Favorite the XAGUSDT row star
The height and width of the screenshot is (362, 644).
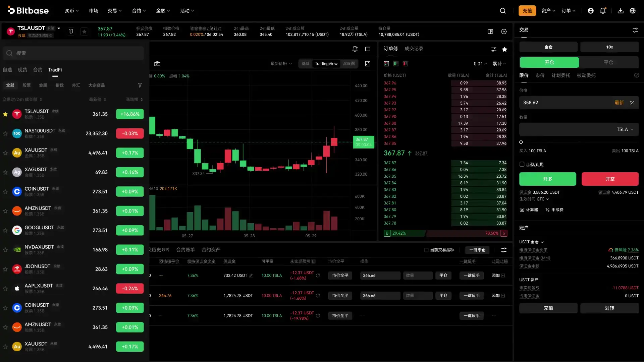5,172
